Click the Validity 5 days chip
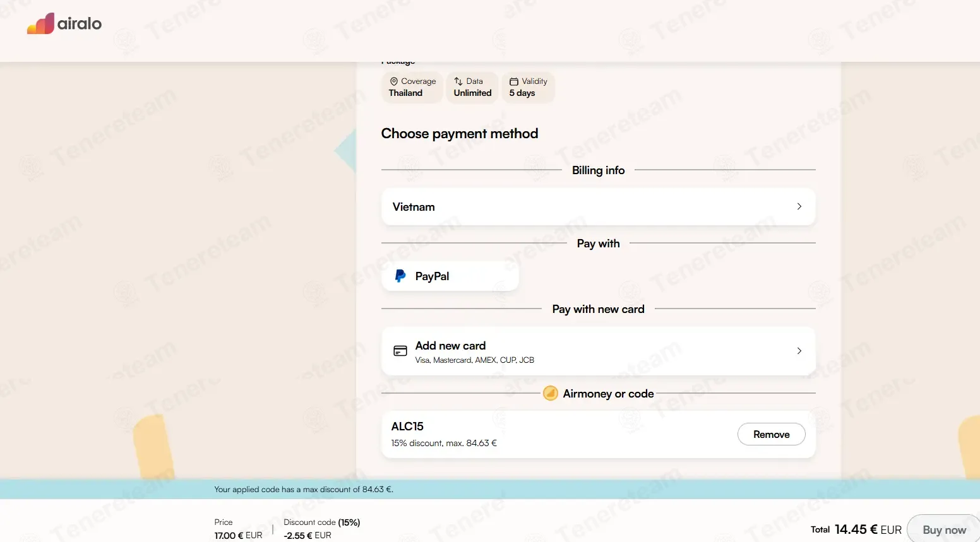The width and height of the screenshot is (980, 542). tap(529, 87)
